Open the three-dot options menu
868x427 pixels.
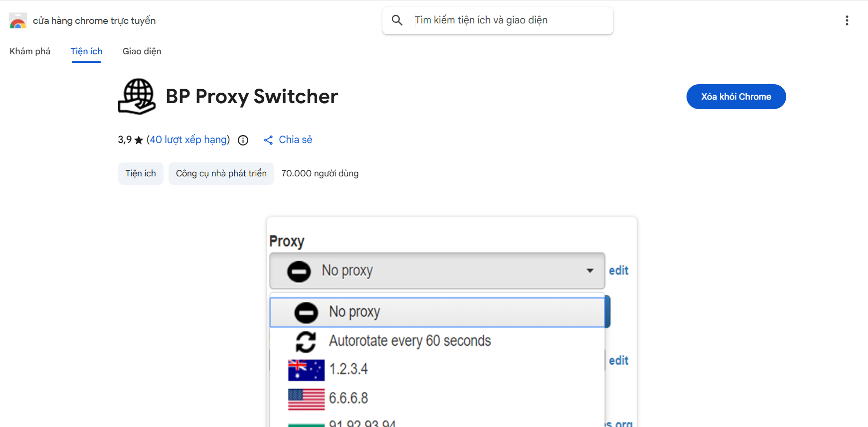pyautogui.click(x=847, y=20)
